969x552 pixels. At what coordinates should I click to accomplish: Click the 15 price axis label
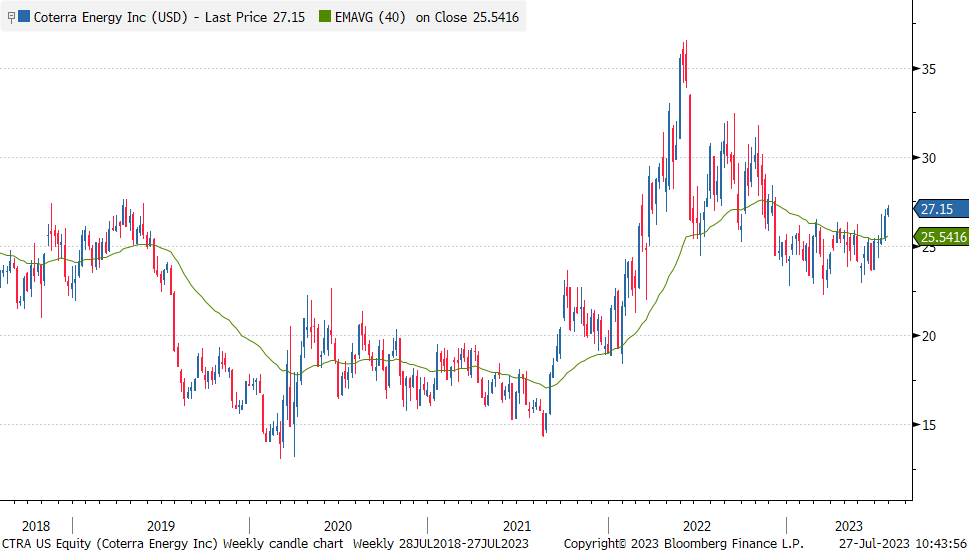click(928, 425)
